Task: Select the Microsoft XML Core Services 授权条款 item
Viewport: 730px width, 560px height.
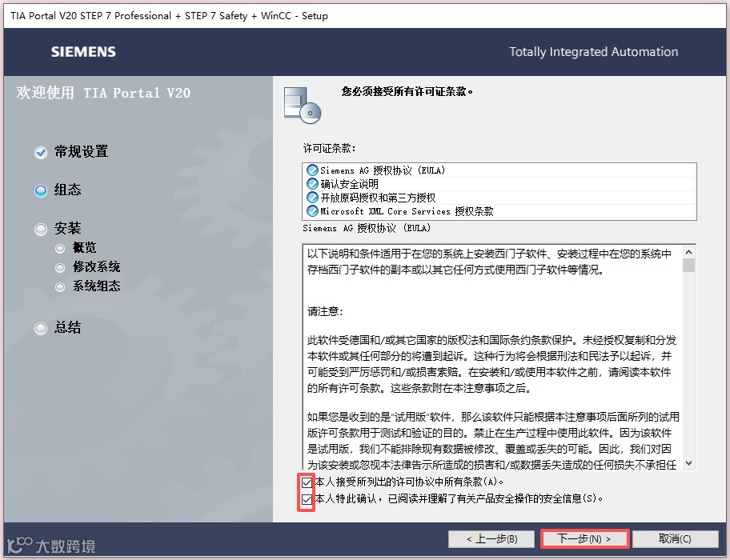Action: coord(499,211)
